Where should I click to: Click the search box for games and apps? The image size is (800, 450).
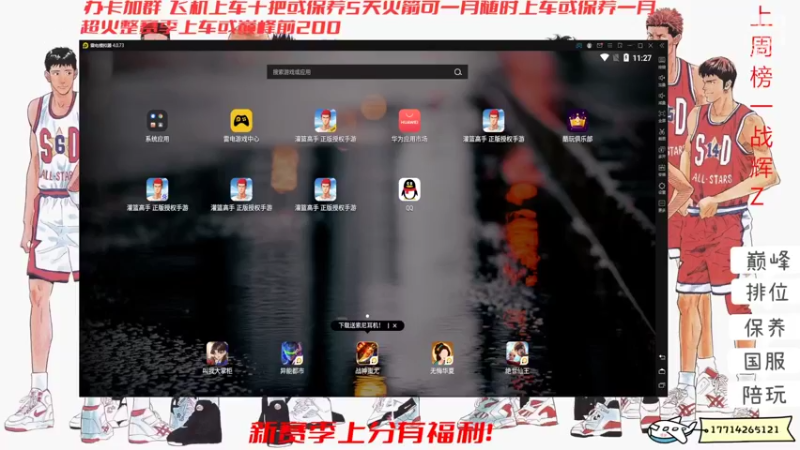coord(367,72)
